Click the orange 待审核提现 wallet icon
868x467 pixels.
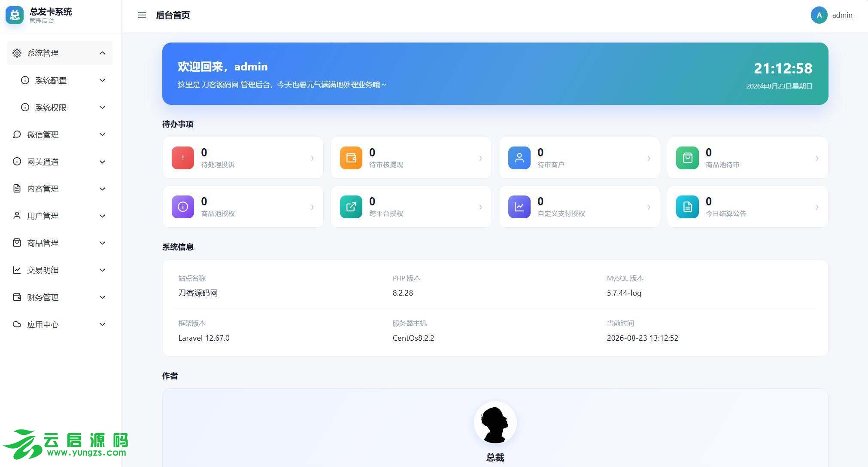(x=351, y=158)
